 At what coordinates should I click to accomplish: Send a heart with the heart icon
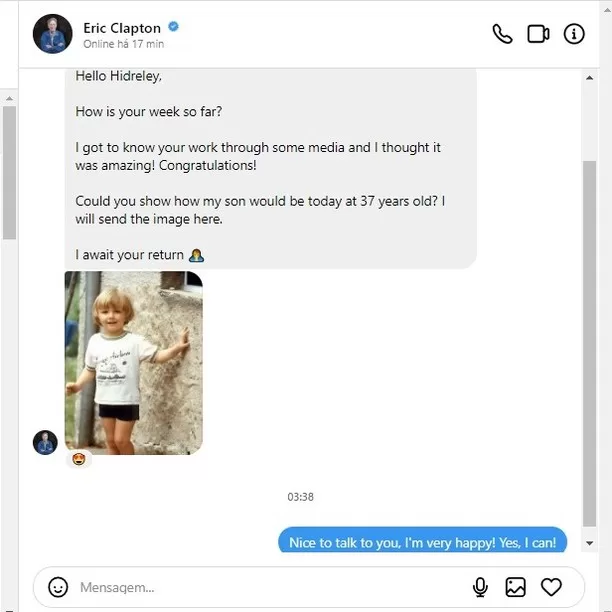(551, 587)
